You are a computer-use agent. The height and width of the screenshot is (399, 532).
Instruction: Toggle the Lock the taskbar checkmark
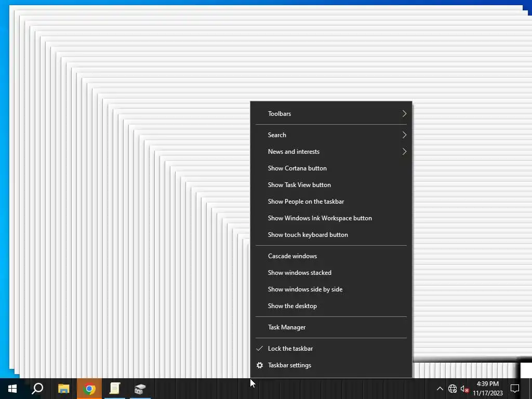260,349
